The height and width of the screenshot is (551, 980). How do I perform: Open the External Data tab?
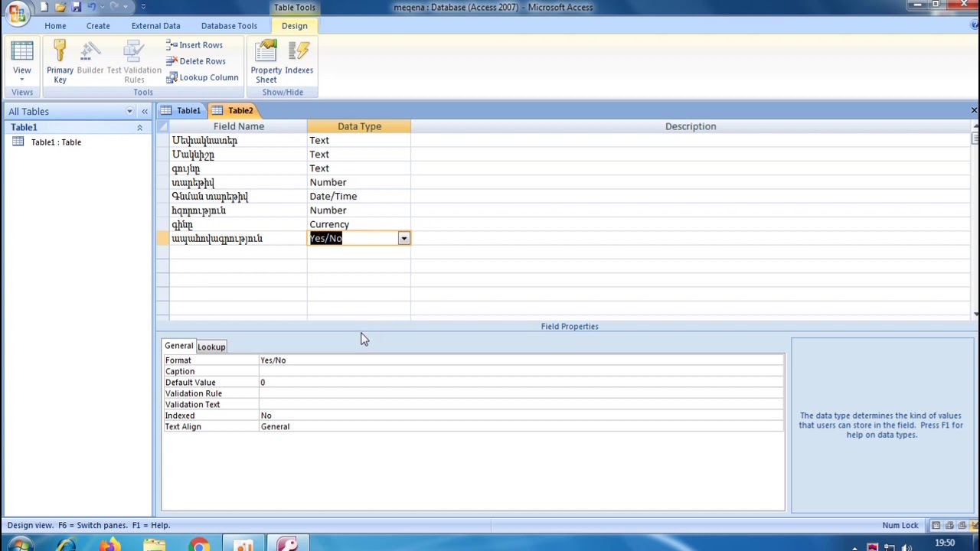click(155, 26)
